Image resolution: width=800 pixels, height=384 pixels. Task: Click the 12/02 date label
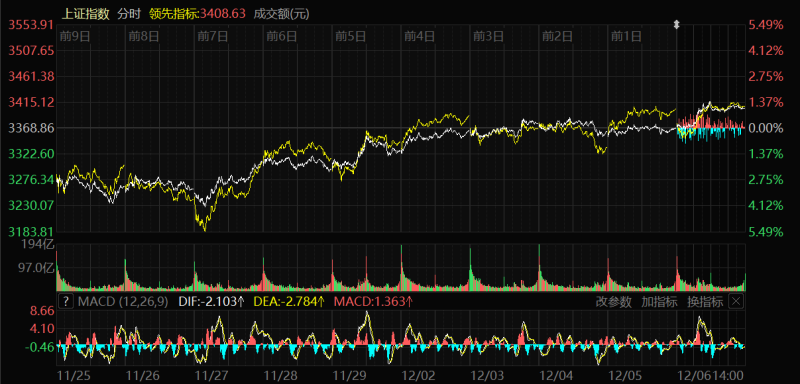click(x=418, y=375)
